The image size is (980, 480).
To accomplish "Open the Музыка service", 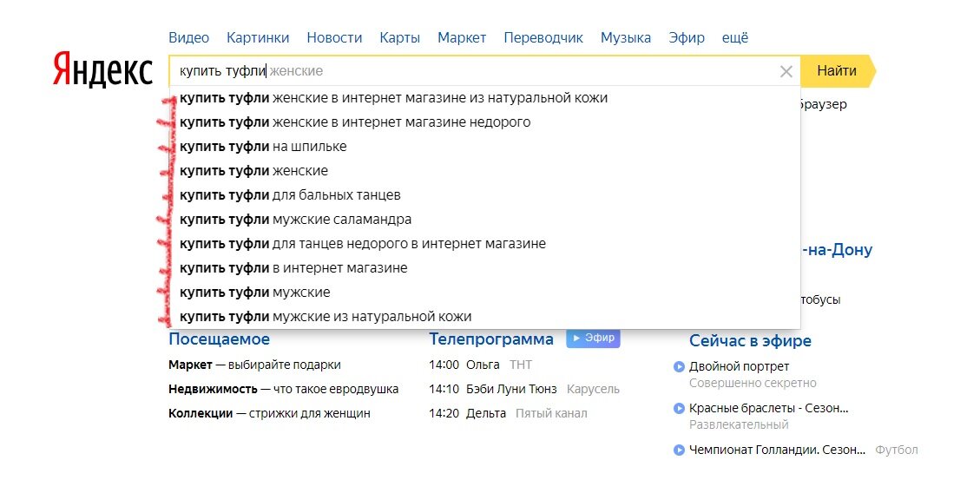I will 626,37.
